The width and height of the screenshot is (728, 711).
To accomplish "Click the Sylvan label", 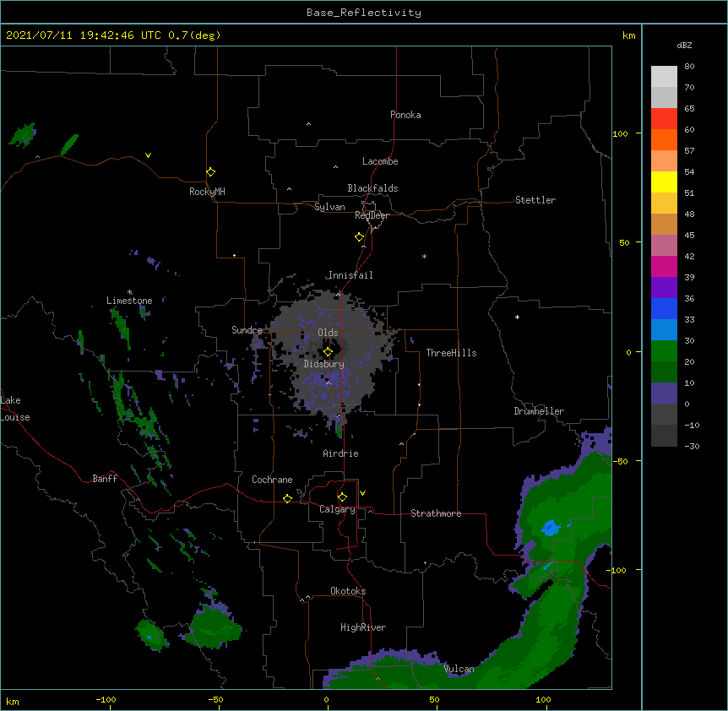I will [329, 207].
